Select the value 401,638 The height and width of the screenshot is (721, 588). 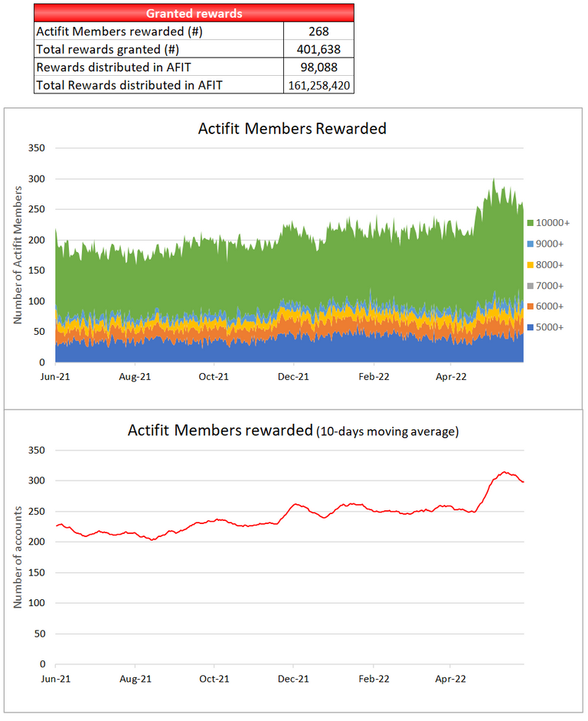(318, 49)
